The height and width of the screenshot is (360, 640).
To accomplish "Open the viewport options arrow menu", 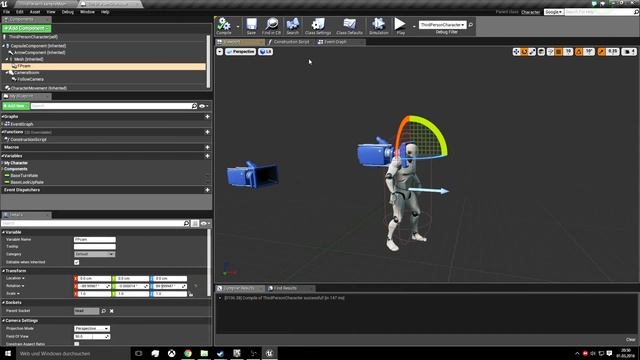I will pos(220,52).
